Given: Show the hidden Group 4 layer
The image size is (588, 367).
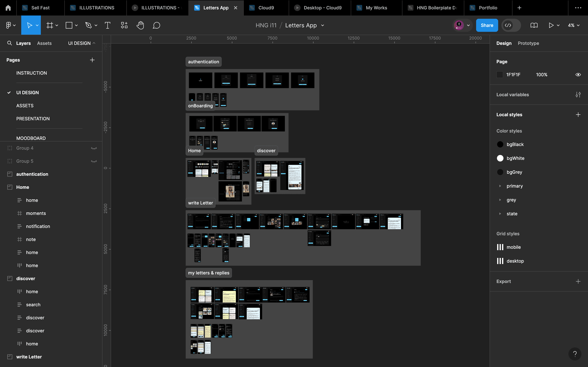Looking at the screenshot, I should pos(94,148).
